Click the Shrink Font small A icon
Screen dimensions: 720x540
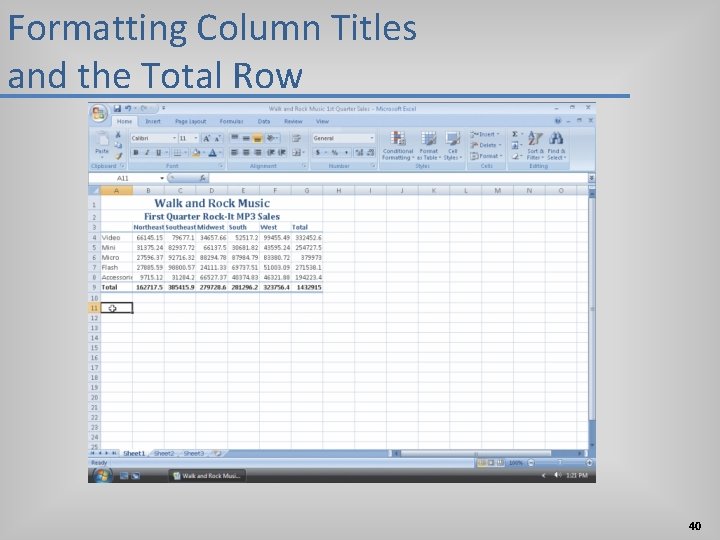pyautogui.click(x=218, y=138)
